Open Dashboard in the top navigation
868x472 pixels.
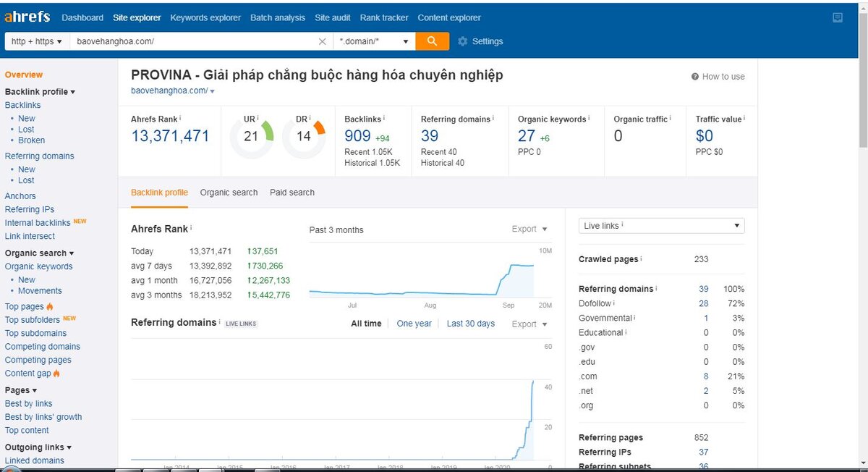click(x=83, y=17)
